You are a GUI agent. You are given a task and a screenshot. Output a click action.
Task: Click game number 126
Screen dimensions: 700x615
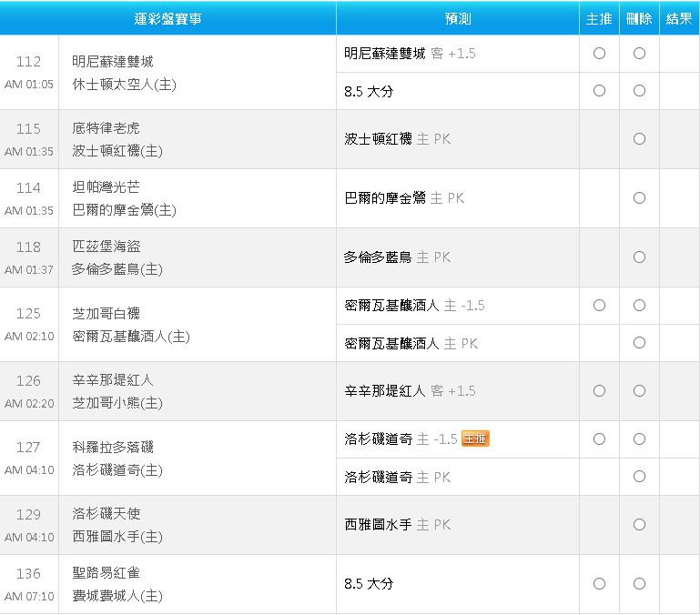point(28,381)
